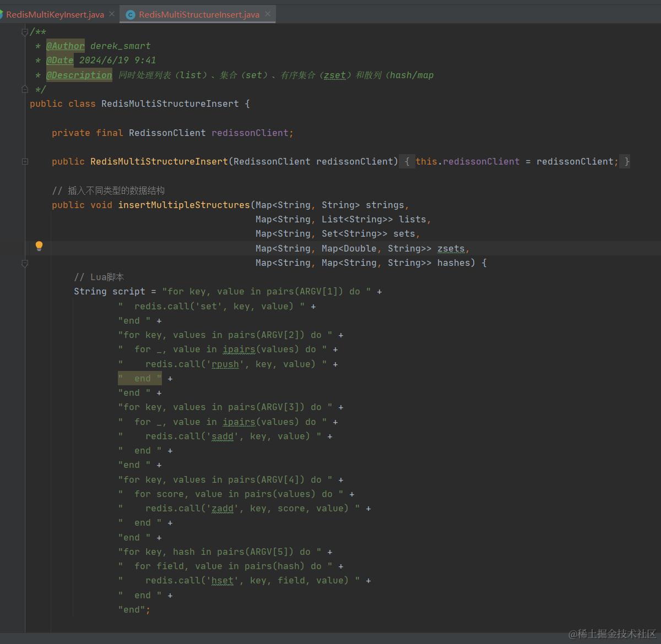The width and height of the screenshot is (661, 644).
Task: Click the lists parameter name
Action: pyautogui.click(x=413, y=219)
